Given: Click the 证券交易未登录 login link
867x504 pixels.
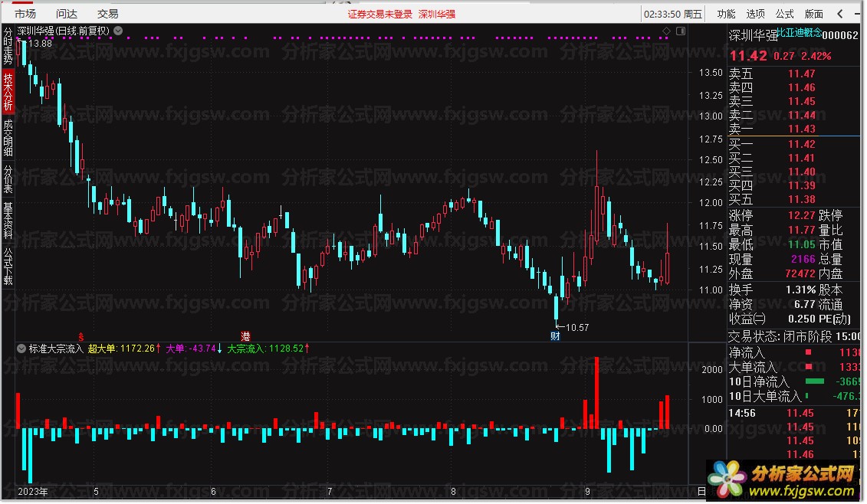Looking at the screenshot, I should pos(380,15).
